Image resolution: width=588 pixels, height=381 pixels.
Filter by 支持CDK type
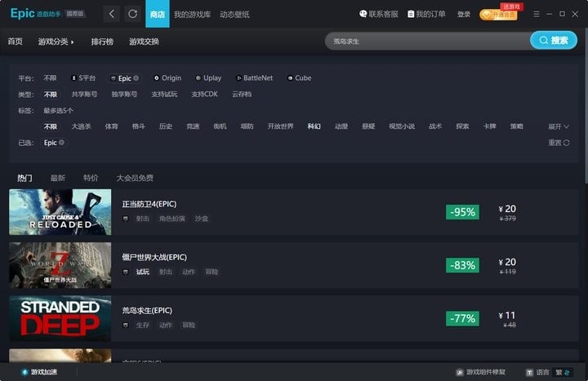[204, 94]
